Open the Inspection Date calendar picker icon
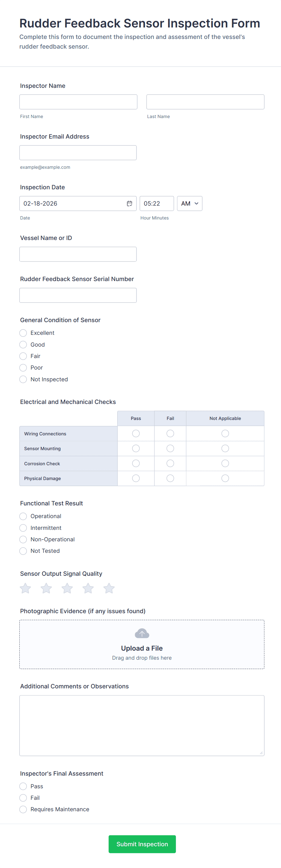 [x=129, y=203]
